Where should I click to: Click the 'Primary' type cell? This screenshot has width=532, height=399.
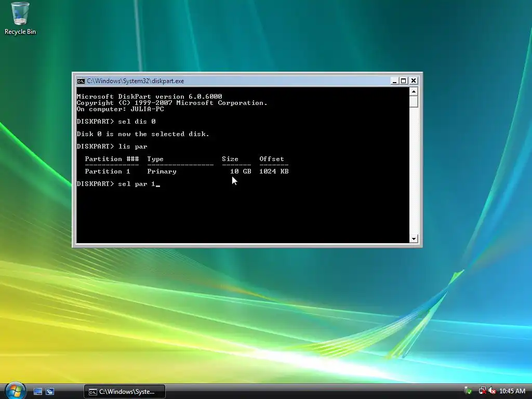coord(162,171)
